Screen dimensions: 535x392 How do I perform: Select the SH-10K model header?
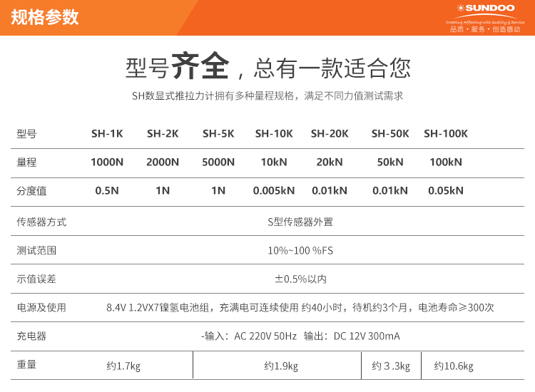click(x=274, y=133)
